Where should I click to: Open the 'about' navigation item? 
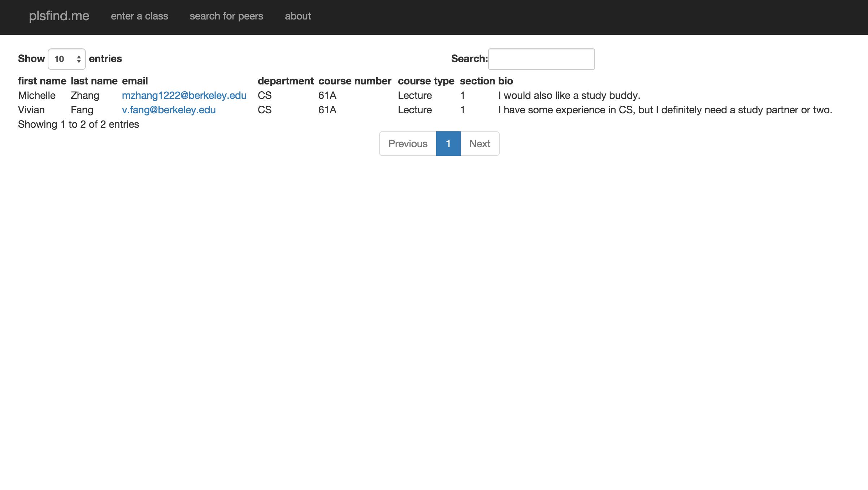(298, 16)
